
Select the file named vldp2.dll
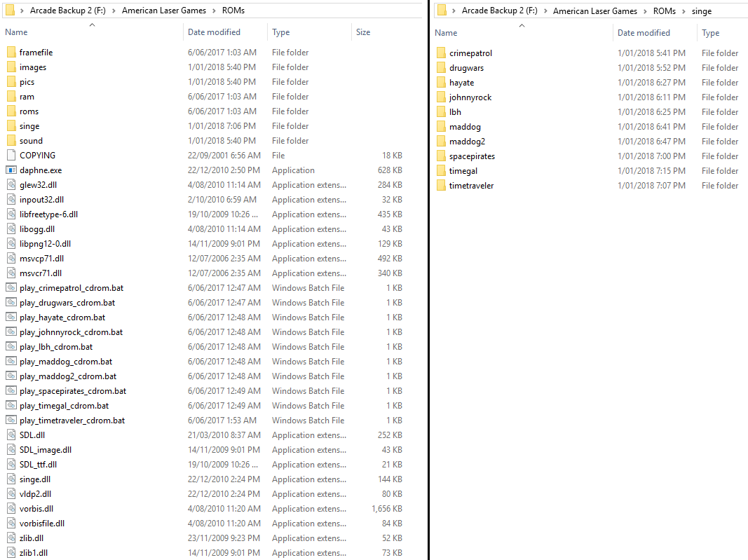pyautogui.click(x=35, y=493)
